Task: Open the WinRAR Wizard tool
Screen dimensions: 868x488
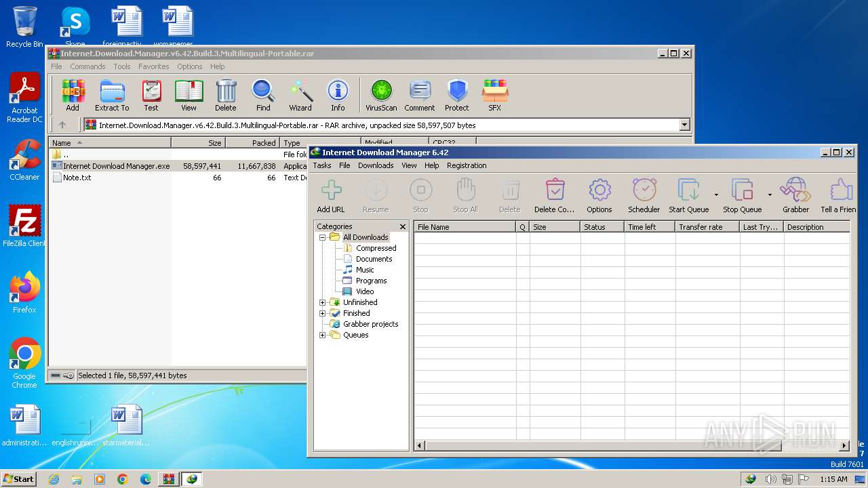Action: pyautogui.click(x=300, y=96)
